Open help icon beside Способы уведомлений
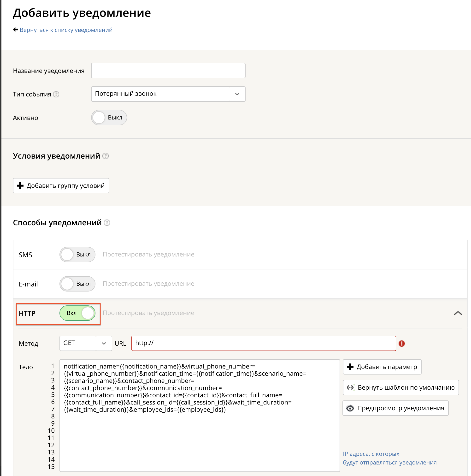The height and width of the screenshot is (476, 471). coord(107,223)
